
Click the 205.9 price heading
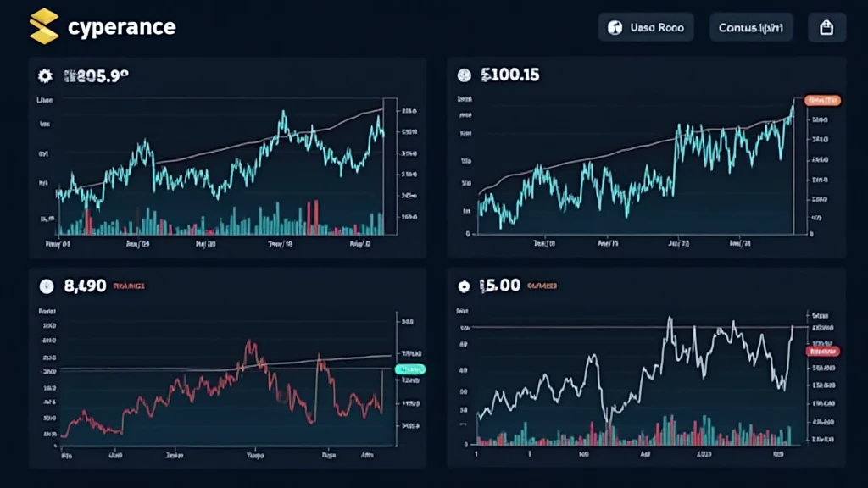click(95, 76)
